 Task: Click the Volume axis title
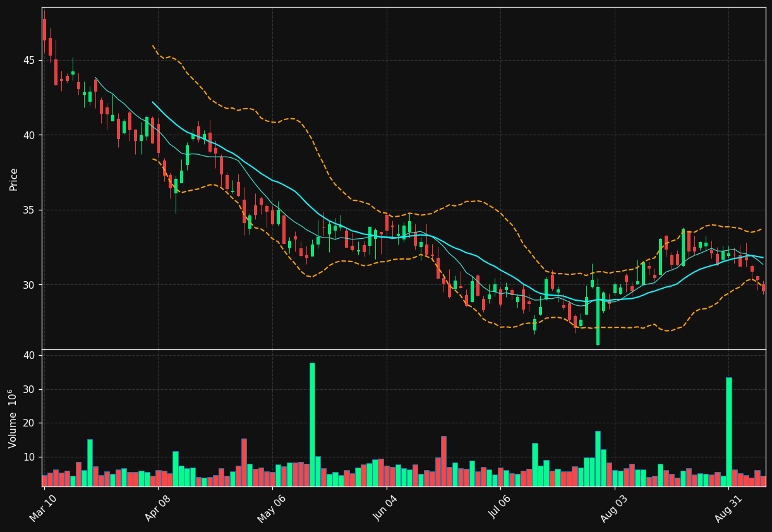(13, 418)
